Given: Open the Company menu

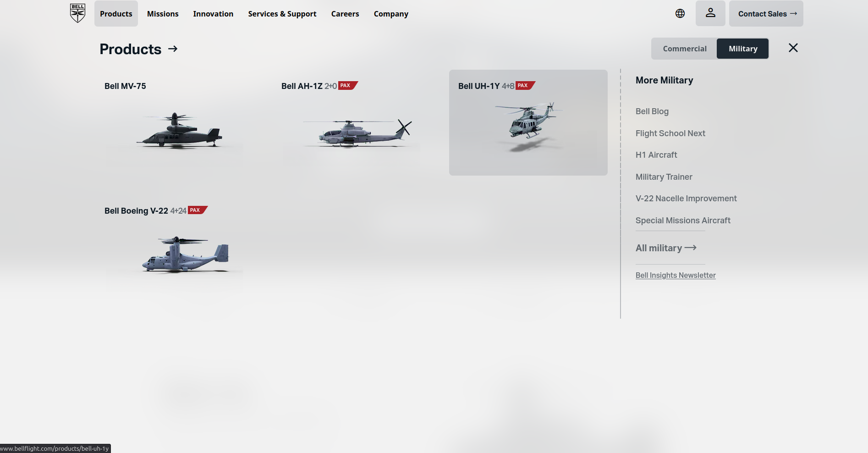Looking at the screenshot, I should [391, 14].
